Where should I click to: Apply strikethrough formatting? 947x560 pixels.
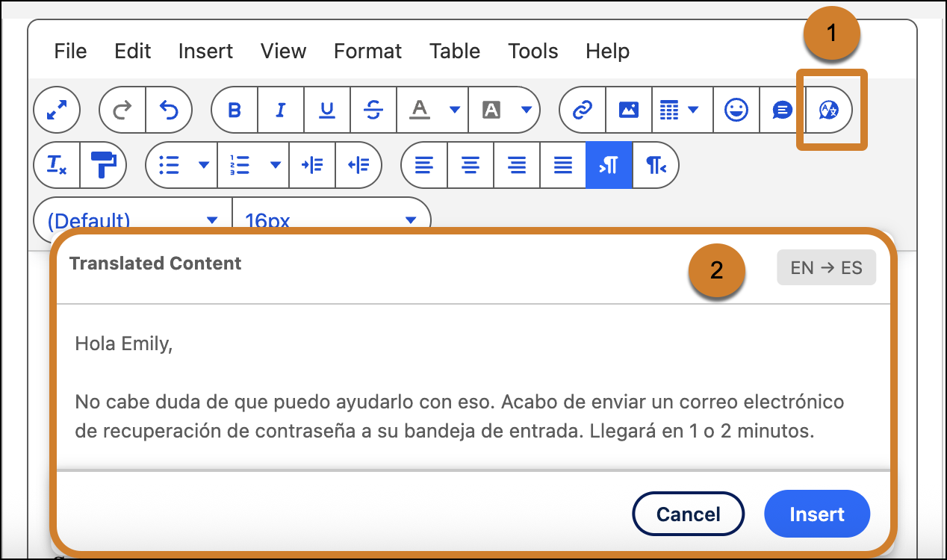373,111
